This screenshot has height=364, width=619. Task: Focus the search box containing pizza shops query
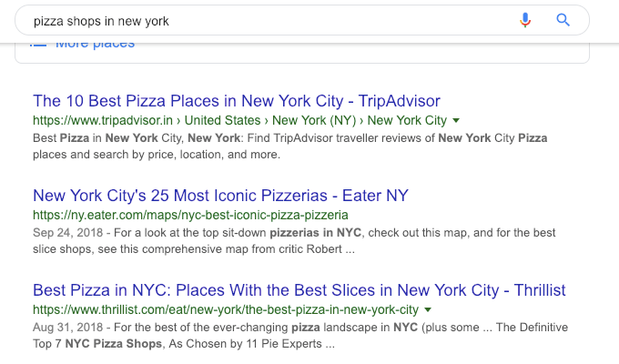click(x=272, y=21)
